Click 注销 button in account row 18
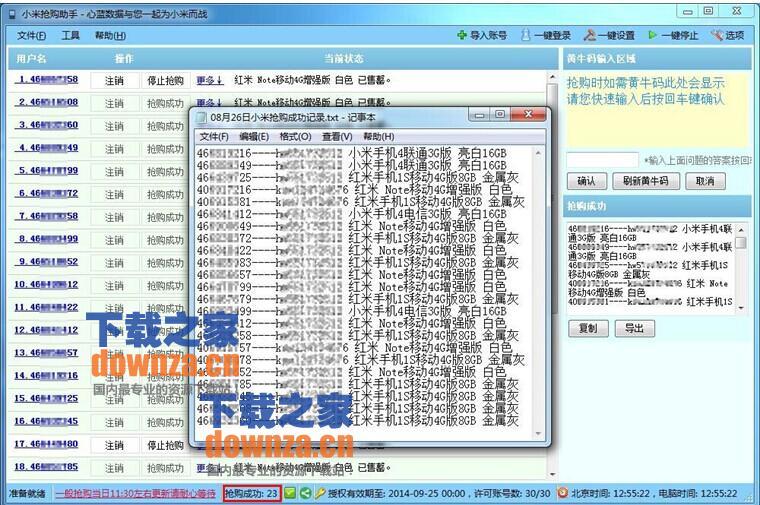 (x=114, y=468)
